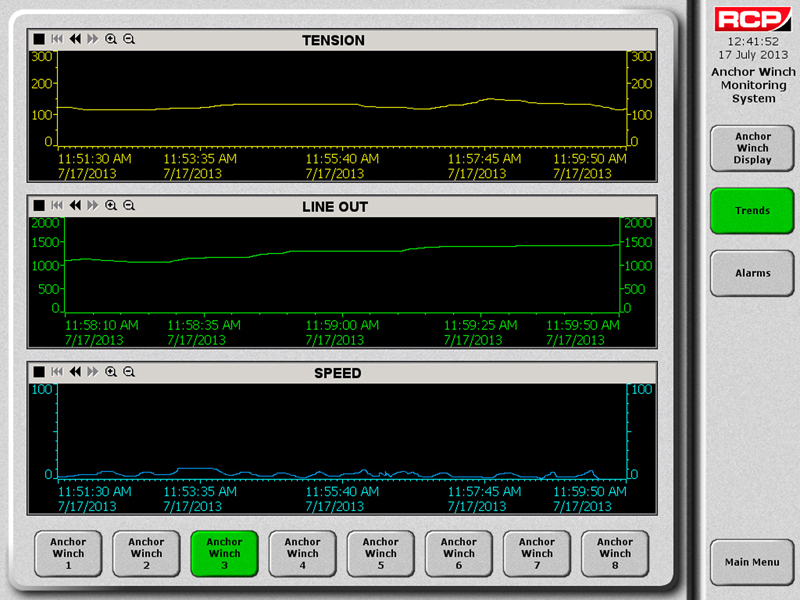
Task: Stop the LINE OUT trend chart
Action: click(39, 205)
